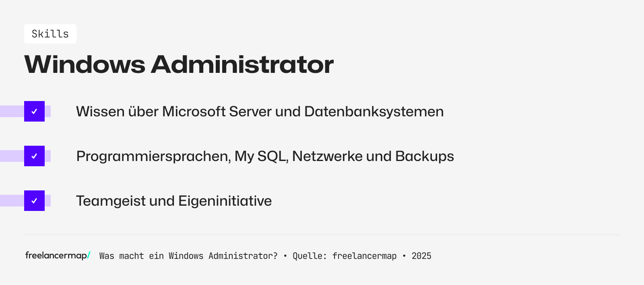644x285 pixels.
Task: Click the footer question about Windows Administrator
Action: pos(188,256)
